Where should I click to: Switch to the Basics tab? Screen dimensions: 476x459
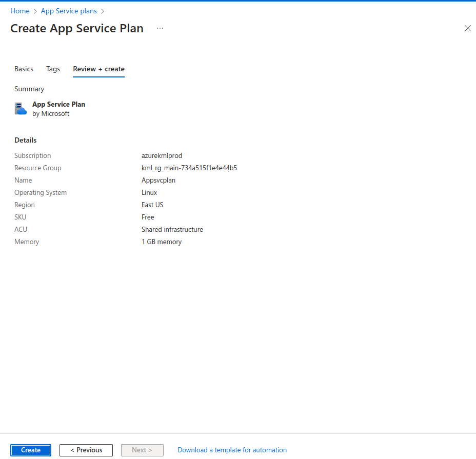(24, 69)
